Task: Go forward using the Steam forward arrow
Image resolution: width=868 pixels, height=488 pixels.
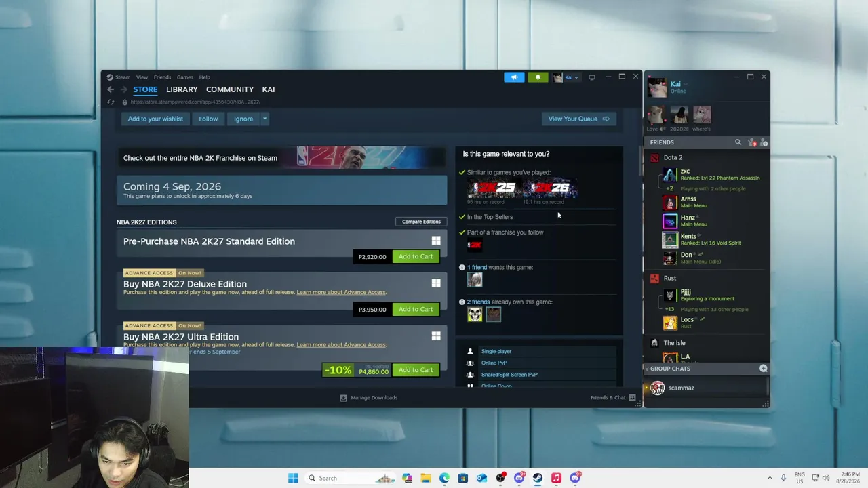Action: [123, 89]
